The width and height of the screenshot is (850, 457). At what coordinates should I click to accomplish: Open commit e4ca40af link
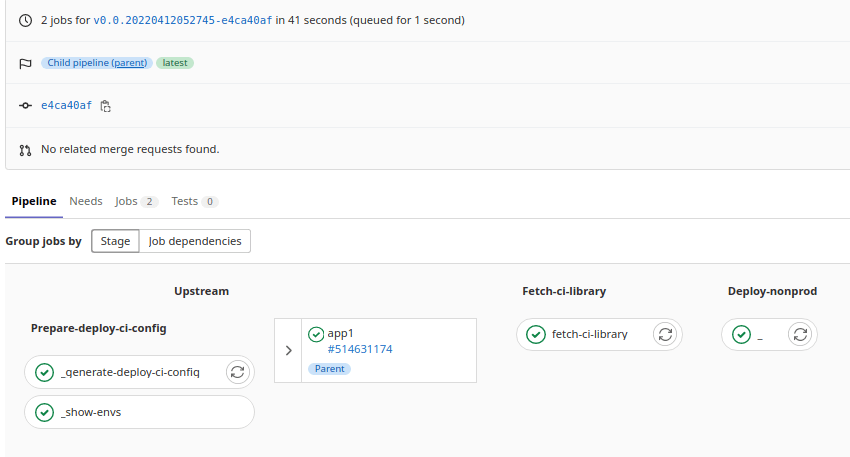click(66, 106)
